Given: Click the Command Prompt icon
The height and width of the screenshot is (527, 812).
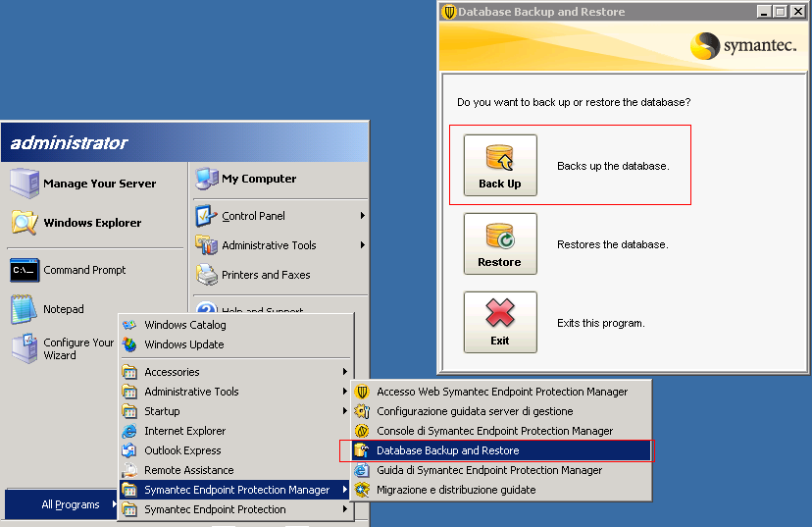Looking at the screenshot, I should click(25, 270).
